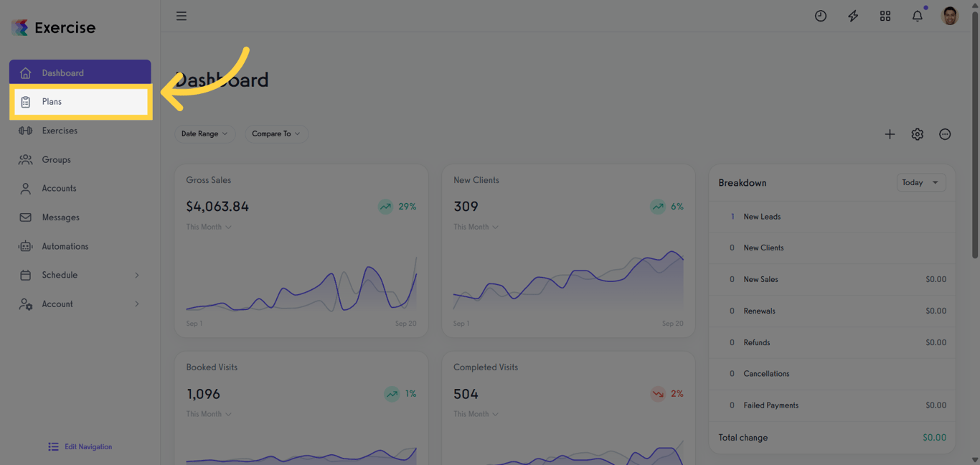Open the notifications bell

click(x=918, y=16)
